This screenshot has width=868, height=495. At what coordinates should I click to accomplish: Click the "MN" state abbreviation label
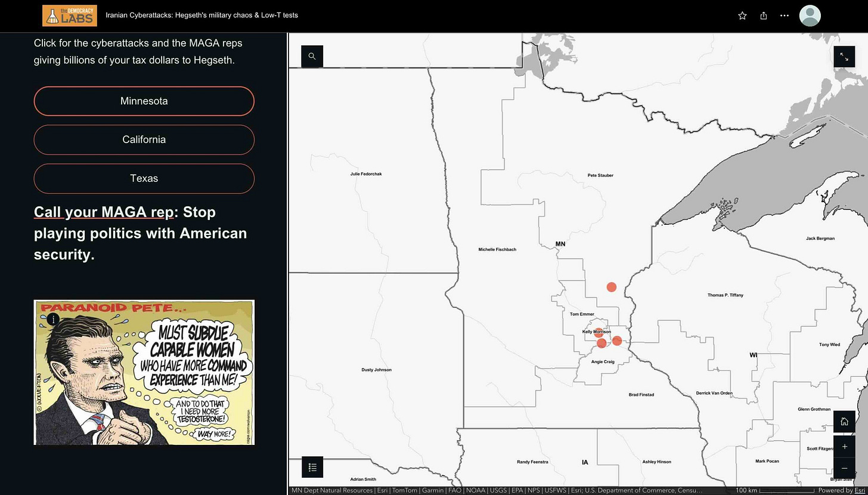click(560, 244)
